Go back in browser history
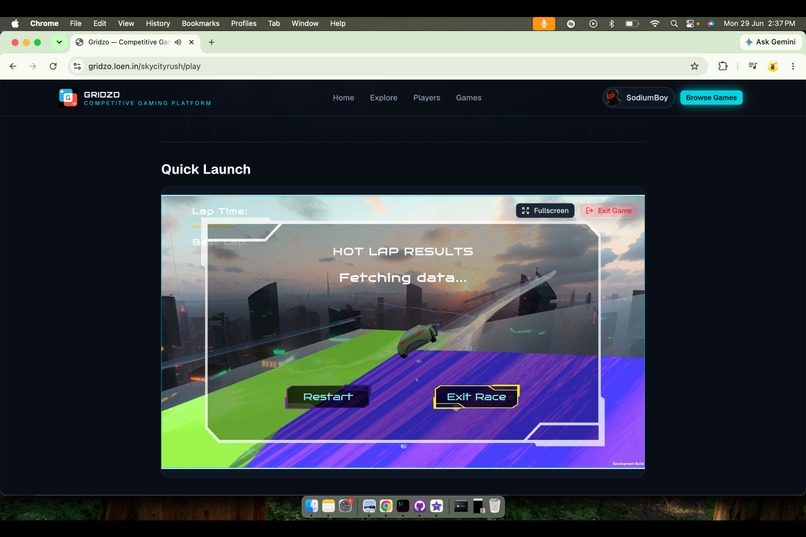Viewport: 806px width, 537px height. click(13, 66)
